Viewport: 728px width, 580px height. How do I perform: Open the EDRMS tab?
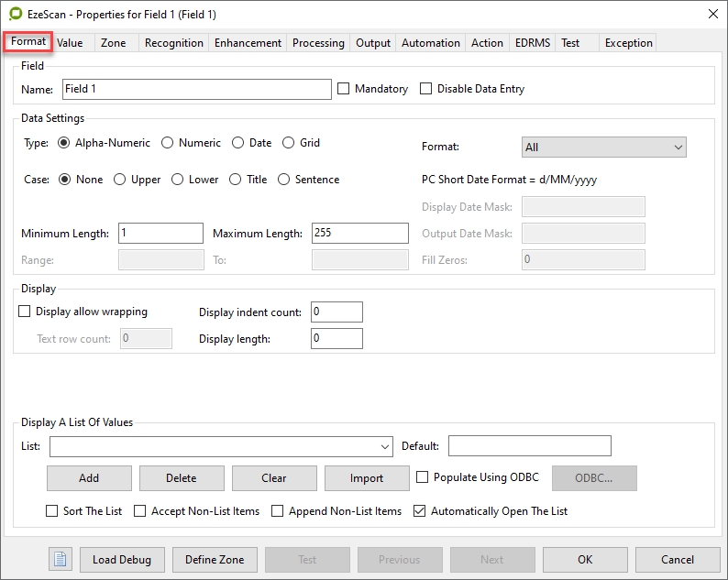tap(533, 43)
